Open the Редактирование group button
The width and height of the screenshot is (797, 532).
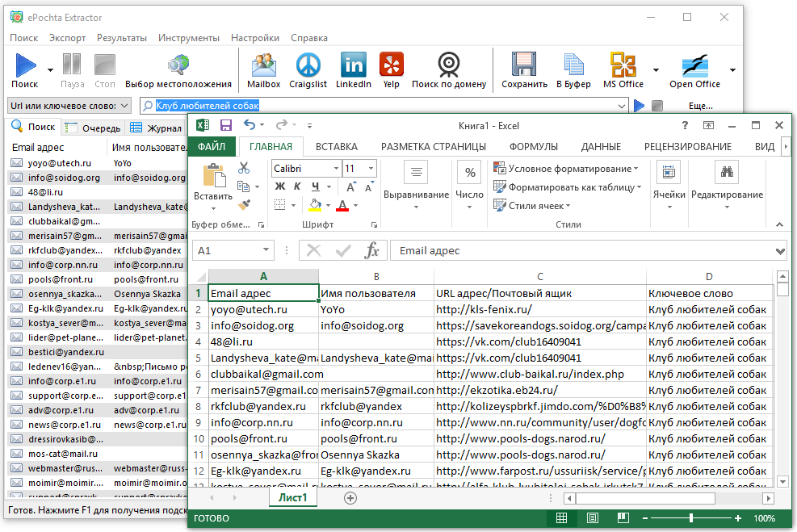point(727,186)
